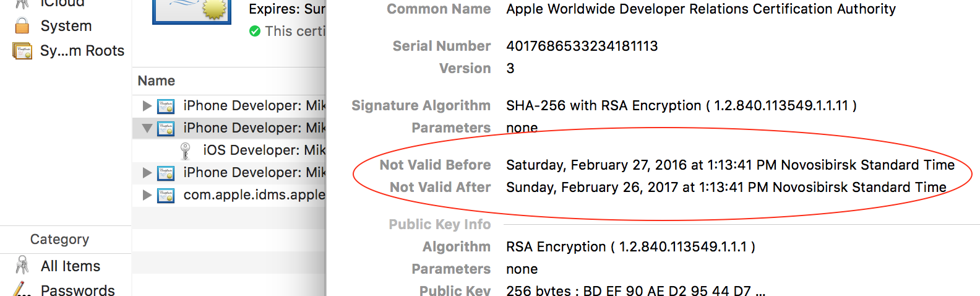980x296 pixels.
Task: Select the System keychain label in sidebar
Action: tap(66, 26)
